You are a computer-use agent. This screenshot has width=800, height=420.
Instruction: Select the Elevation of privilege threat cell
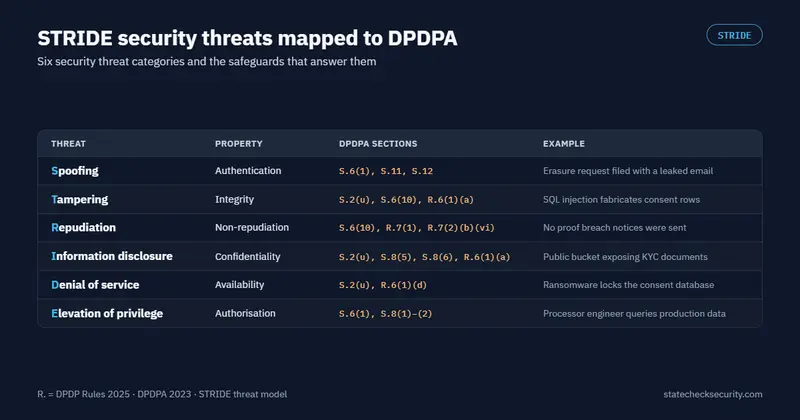tap(107, 313)
